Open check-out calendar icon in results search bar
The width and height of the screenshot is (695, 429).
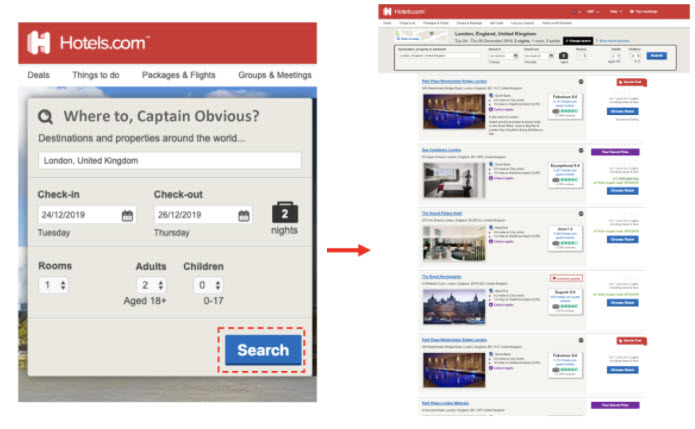click(x=551, y=56)
